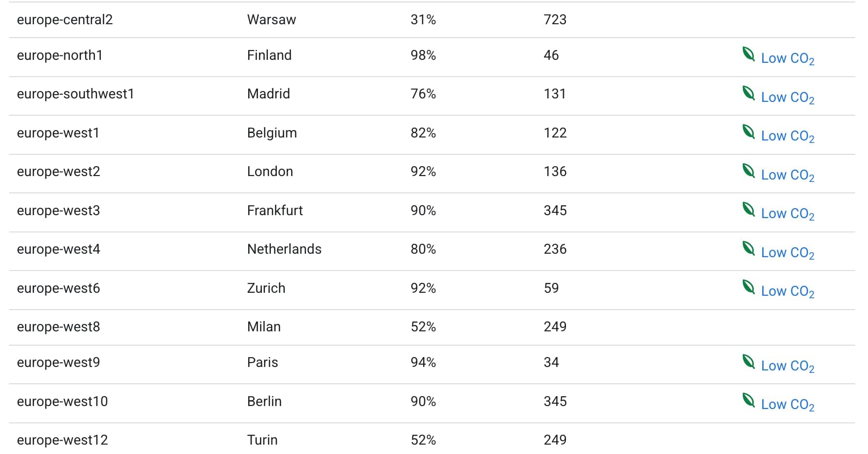Viewport: 868px width, 454px height.
Task: Click the leaf icon in Frankfurt row
Action: coord(748,209)
